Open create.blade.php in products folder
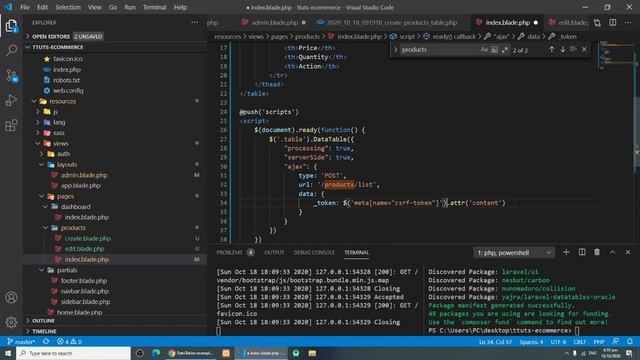Screen dimensions: 640x360 pos(88,238)
